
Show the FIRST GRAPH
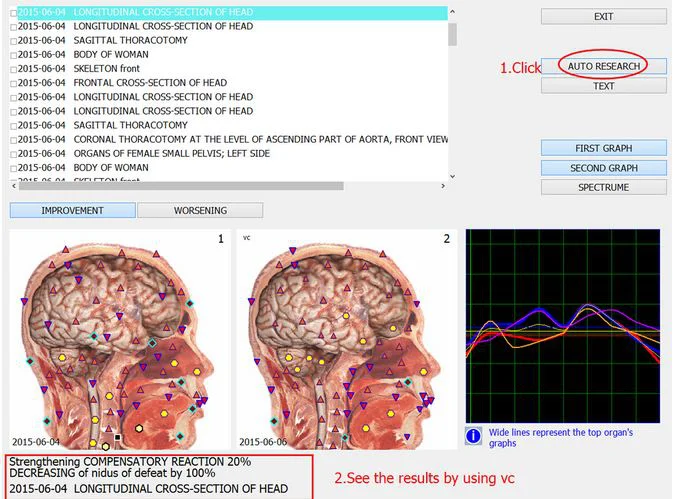click(x=603, y=148)
